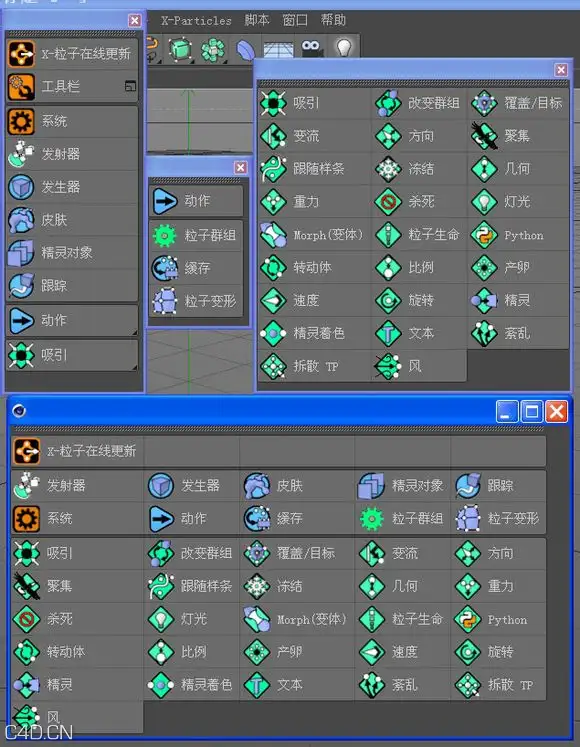Click 发射器 icon in left palette
Viewport: 580px width, 747px height.
click(x=21, y=154)
